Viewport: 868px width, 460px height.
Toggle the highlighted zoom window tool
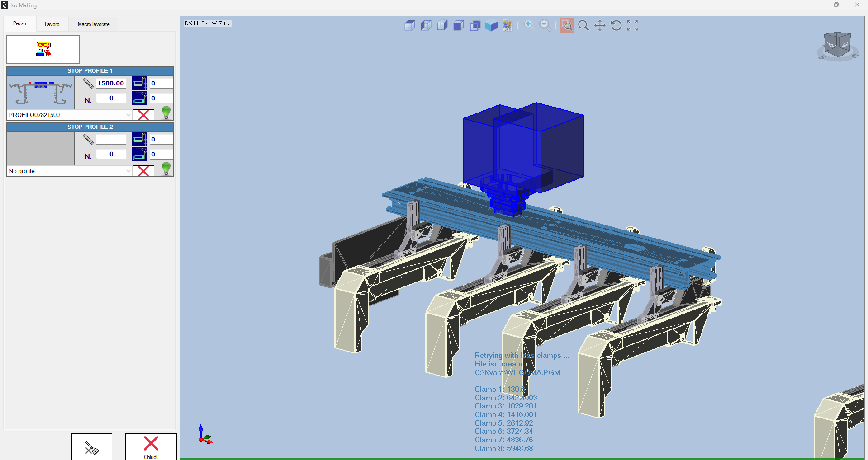567,26
